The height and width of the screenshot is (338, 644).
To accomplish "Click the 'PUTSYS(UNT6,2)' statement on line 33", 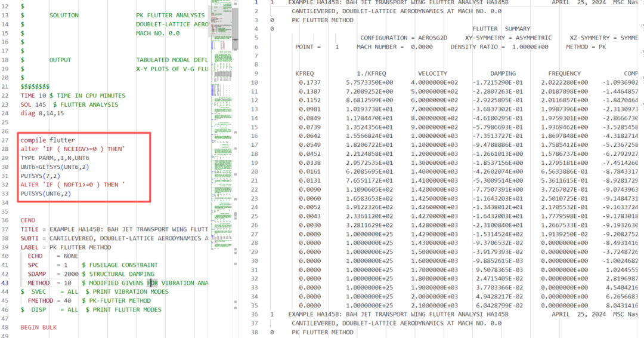I will [45, 193].
